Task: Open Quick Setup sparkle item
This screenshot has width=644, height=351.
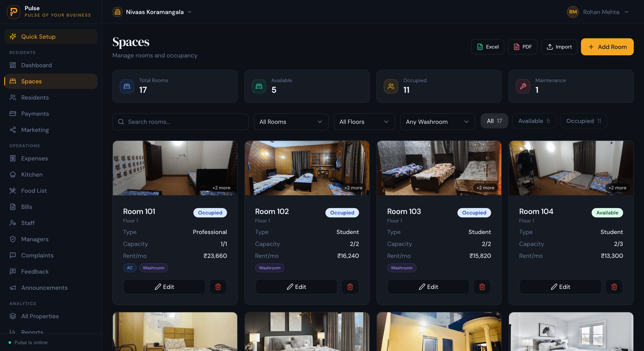Action: click(51, 37)
